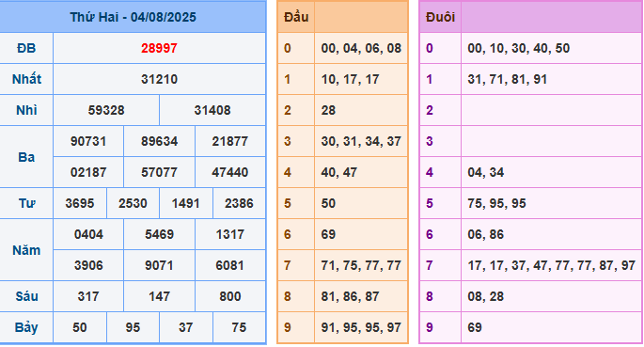Select third prize number 47440

[230, 172]
